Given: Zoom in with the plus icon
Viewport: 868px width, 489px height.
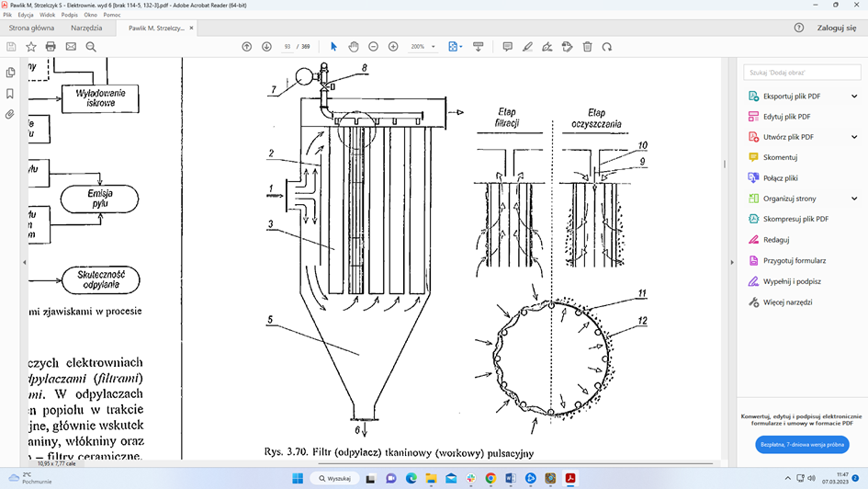Looking at the screenshot, I should [393, 47].
